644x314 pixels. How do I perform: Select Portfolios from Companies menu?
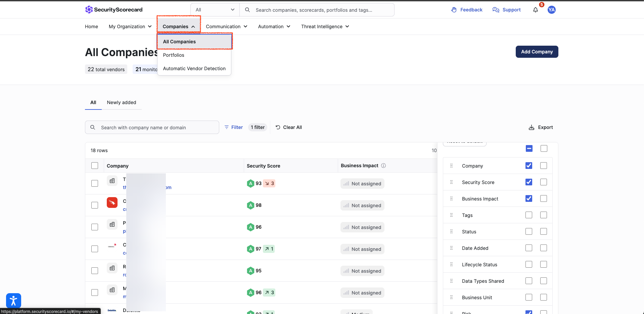[174, 55]
